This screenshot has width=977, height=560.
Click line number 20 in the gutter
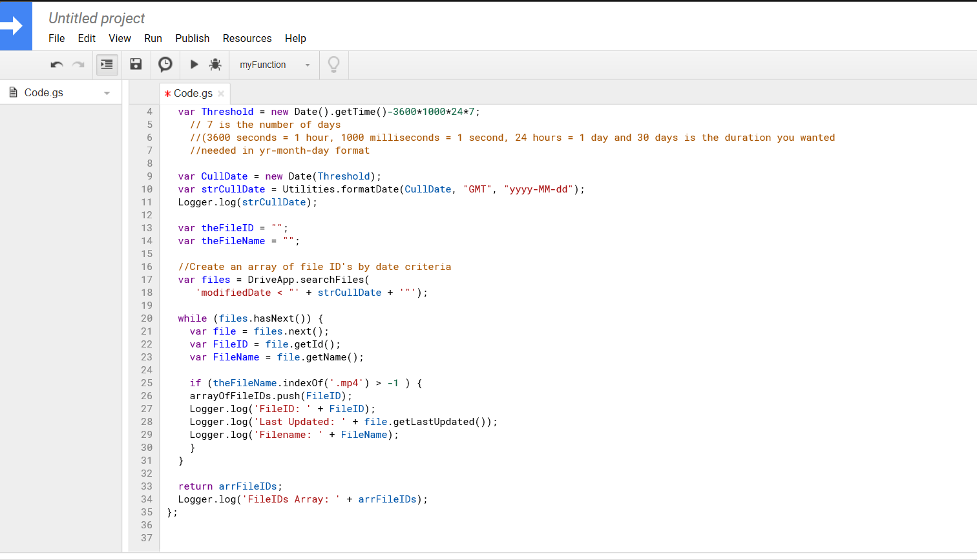tap(147, 318)
